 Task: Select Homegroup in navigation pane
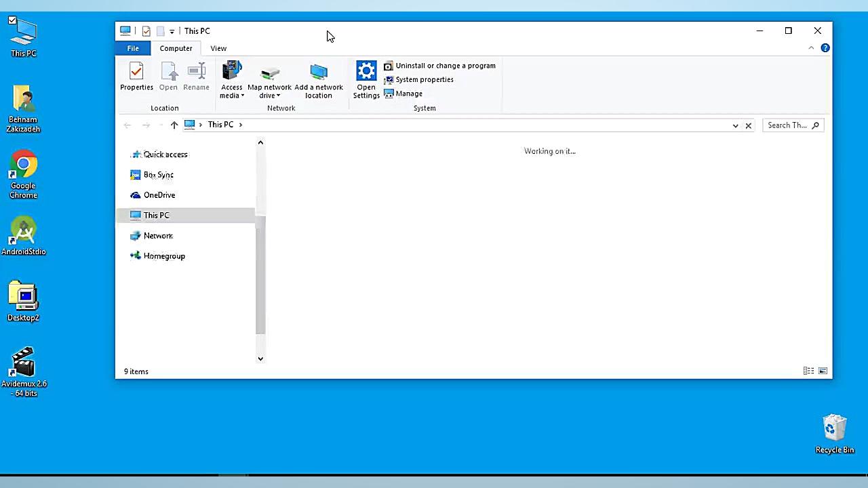tap(164, 256)
